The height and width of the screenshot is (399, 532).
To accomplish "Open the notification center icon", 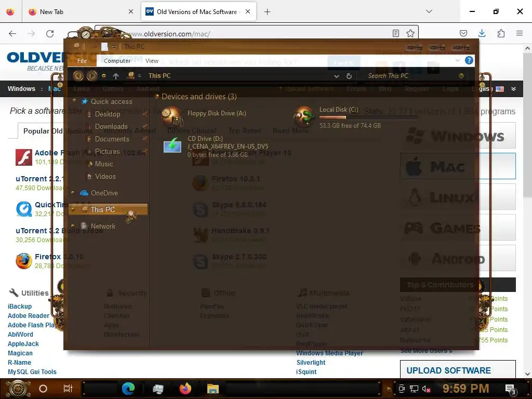I will tap(510, 389).
